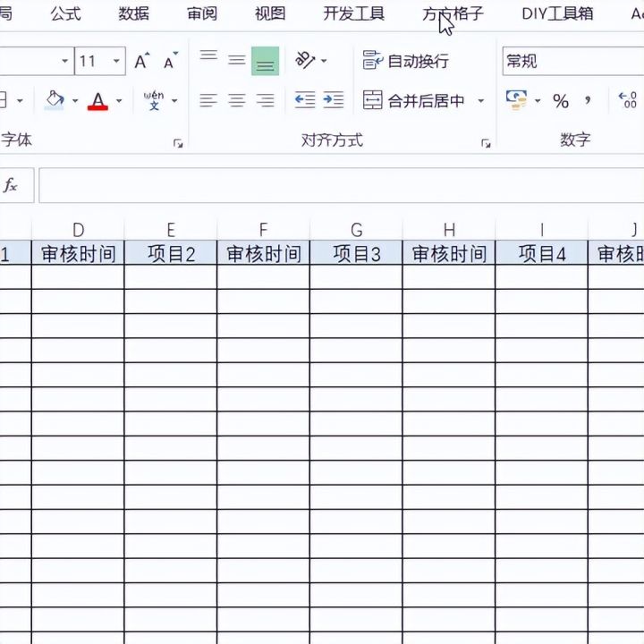Select column D header
Viewport: 644px width, 644px height.
78,230
